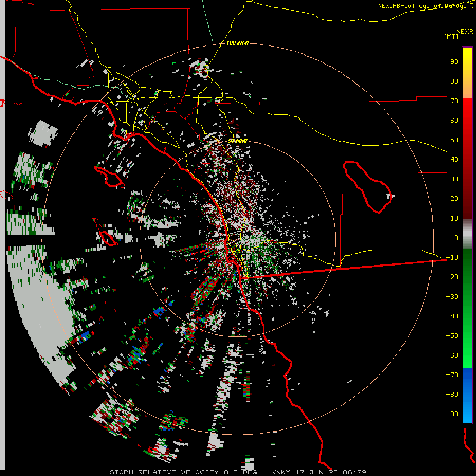Click the 10 value on velocity scale
The height and width of the screenshot is (476, 476).
(x=454, y=218)
